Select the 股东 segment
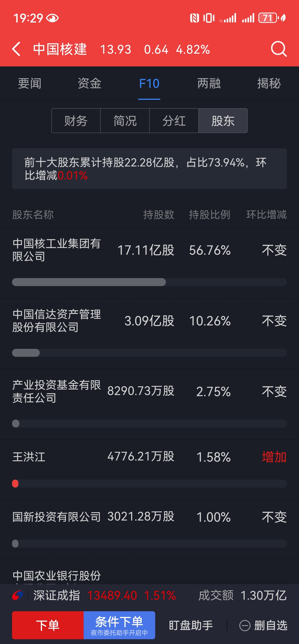This screenshot has width=299, height=644. [x=223, y=121]
